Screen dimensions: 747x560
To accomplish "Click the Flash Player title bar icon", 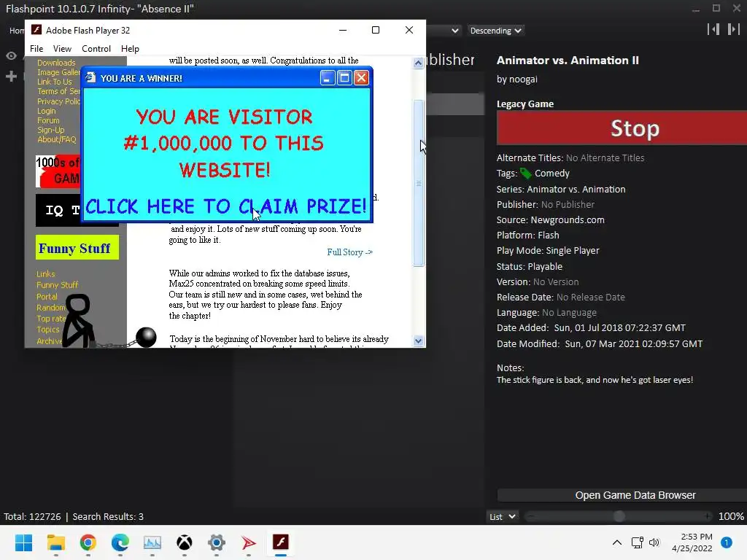I will 36,30.
